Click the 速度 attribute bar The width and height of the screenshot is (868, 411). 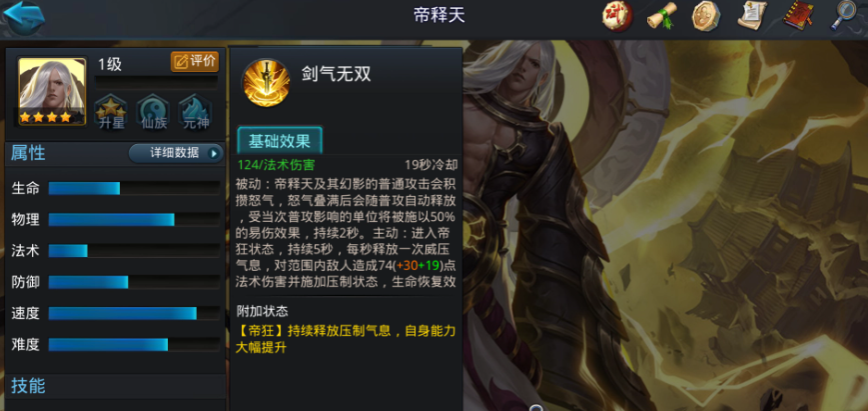pos(134,313)
